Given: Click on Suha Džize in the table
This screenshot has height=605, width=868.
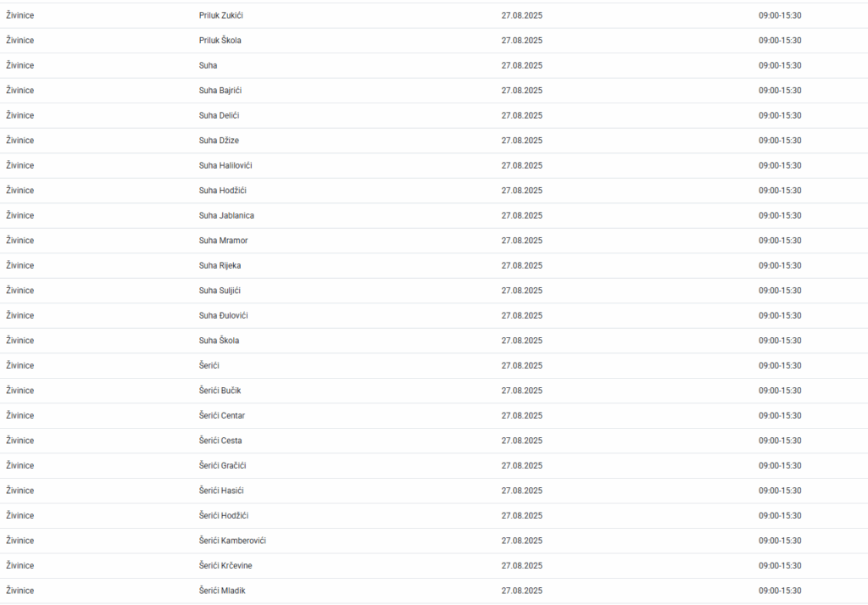Looking at the screenshot, I should point(219,141).
